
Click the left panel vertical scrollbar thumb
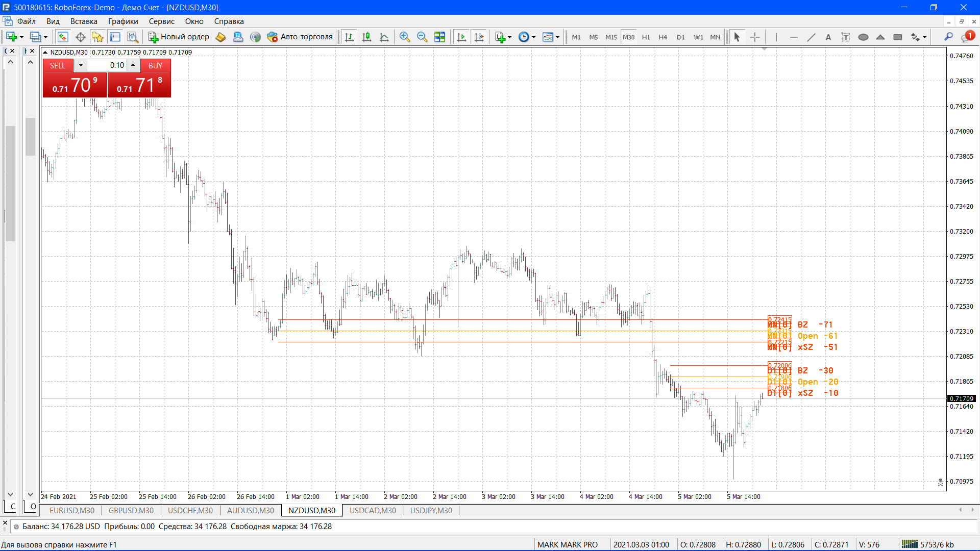tap(10, 183)
